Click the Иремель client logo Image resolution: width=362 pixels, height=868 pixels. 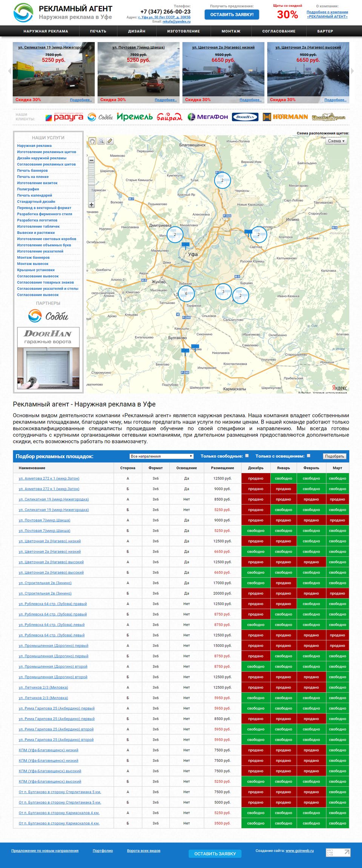pyautogui.click(x=135, y=117)
